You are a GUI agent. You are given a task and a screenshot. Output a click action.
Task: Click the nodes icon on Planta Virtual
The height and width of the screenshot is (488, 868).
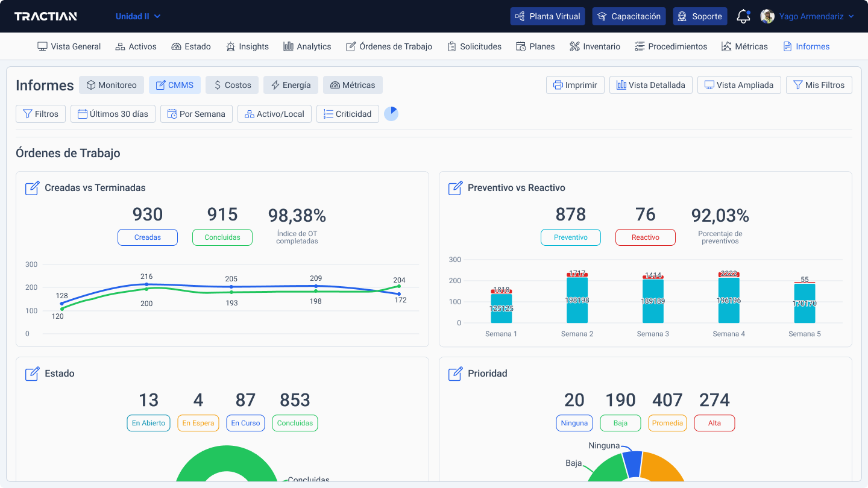pos(520,16)
